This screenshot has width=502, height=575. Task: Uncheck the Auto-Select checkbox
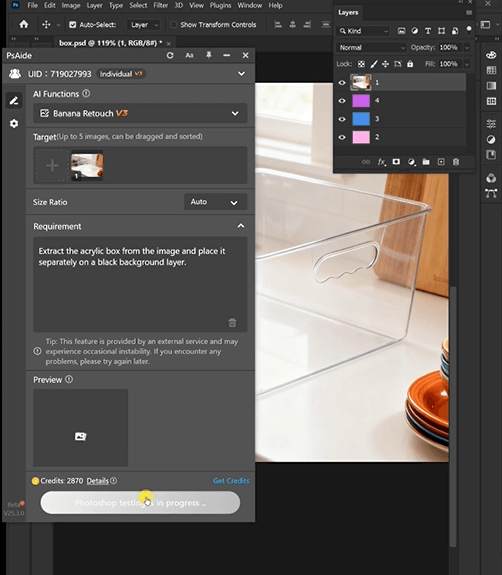click(73, 25)
